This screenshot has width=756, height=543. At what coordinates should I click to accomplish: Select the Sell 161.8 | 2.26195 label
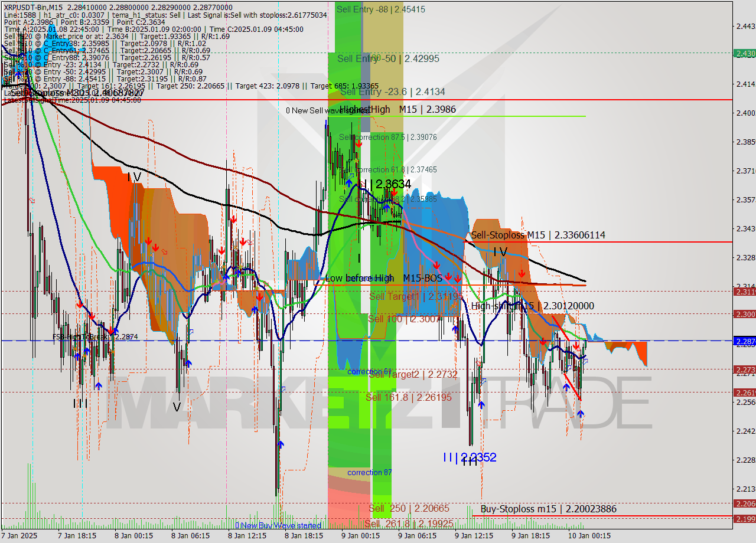(x=409, y=397)
